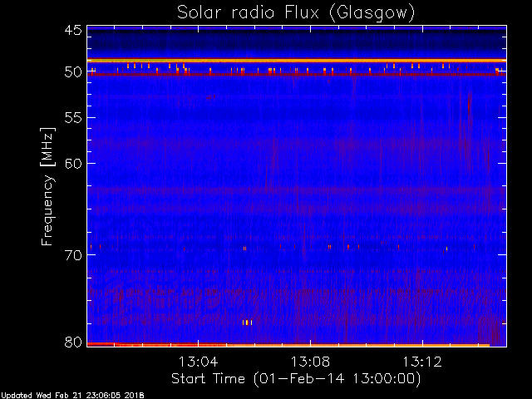Select the 'Start Time (01-Feb-14 13:00:00)' label

point(296,379)
